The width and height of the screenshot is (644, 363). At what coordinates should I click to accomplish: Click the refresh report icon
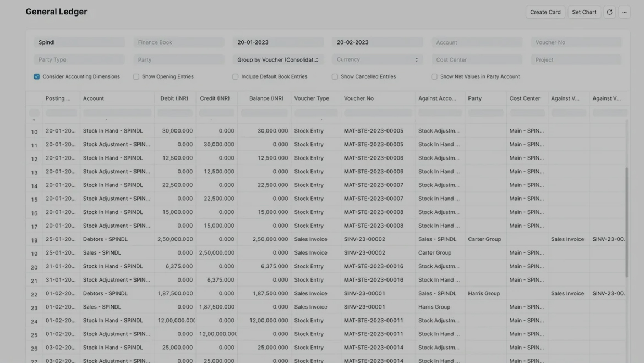(609, 12)
